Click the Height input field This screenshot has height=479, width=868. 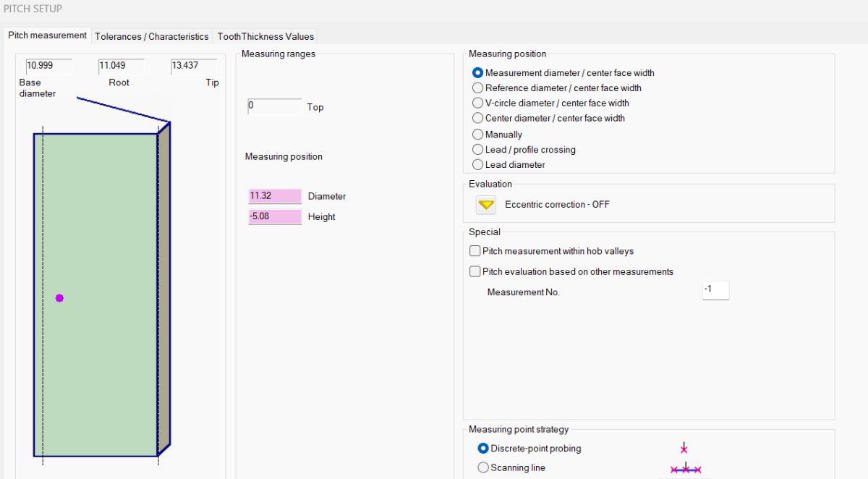pyautogui.click(x=274, y=216)
